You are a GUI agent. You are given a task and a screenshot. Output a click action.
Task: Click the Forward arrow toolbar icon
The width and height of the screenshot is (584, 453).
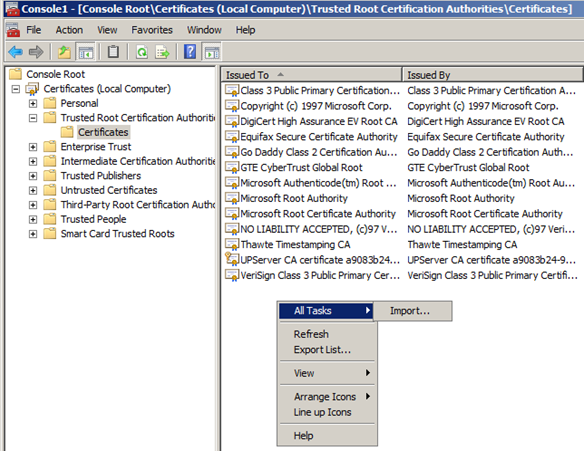(x=36, y=52)
